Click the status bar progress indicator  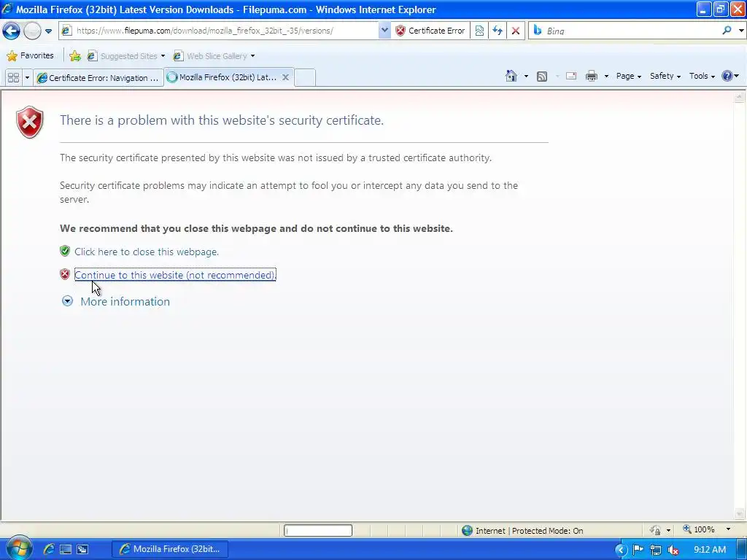click(318, 531)
